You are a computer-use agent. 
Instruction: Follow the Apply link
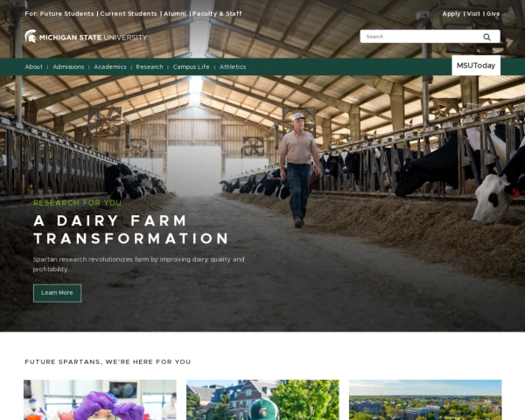(x=451, y=14)
